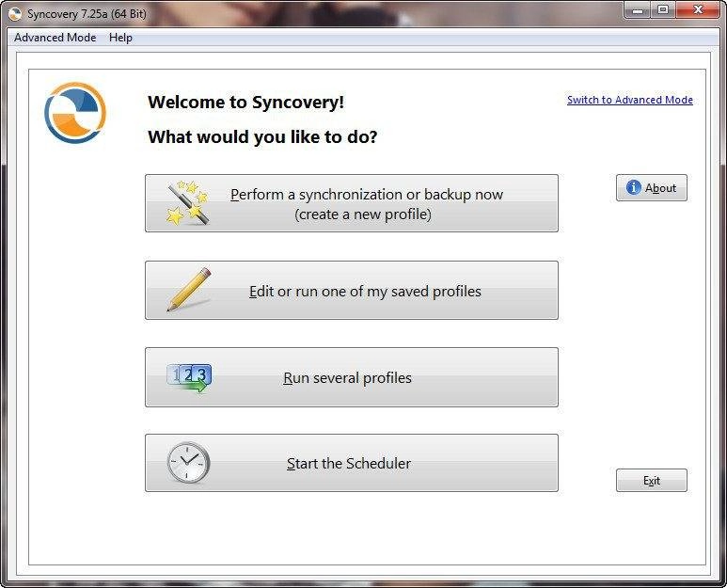Click the clock scheduler icon
Image resolution: width=727 pixels, height=588 pixels.
click(188, 463)
